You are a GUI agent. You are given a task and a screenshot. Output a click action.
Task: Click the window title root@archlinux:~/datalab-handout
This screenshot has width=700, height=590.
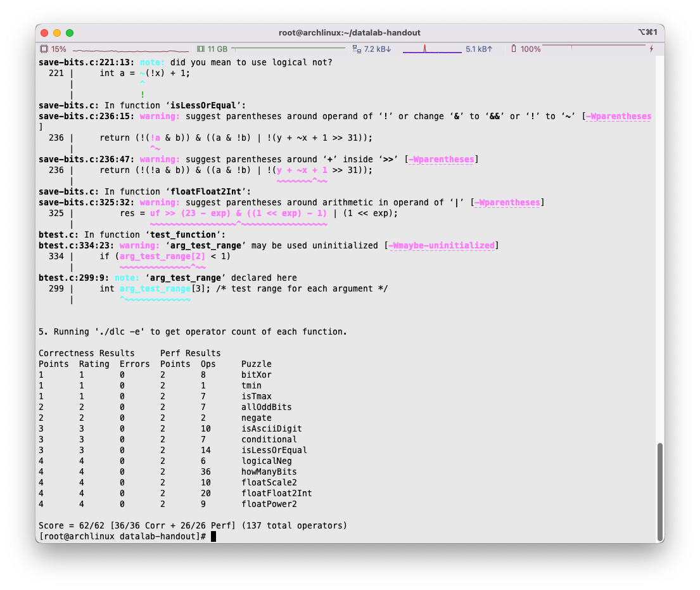pyautogui.click(x=350, y=32)
